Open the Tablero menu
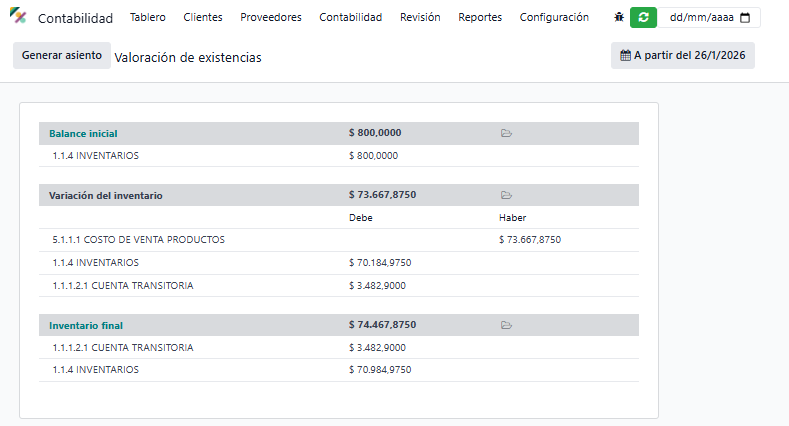This screenshot has height=426, width=789. tap(148, 17)
